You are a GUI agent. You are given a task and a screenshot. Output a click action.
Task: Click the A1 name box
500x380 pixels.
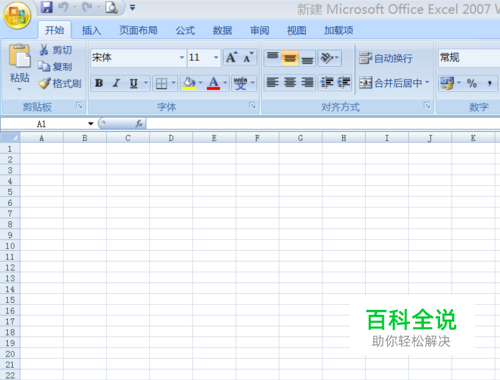pos(43,124)
